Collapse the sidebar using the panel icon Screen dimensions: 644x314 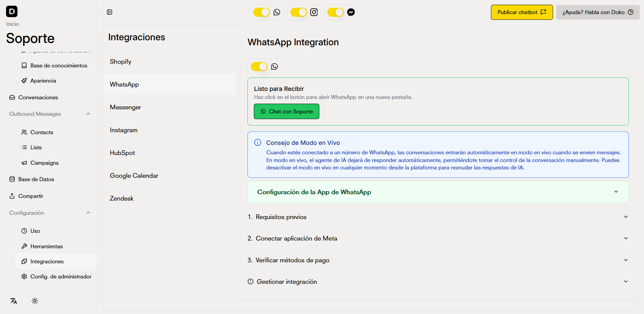click(109, 12)
